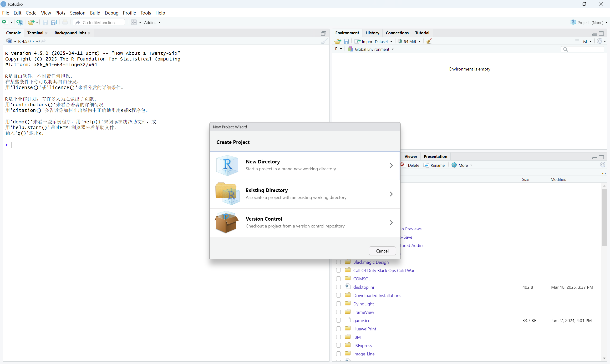
Task: Minimize the Files pane
Action: coord(595,158)
